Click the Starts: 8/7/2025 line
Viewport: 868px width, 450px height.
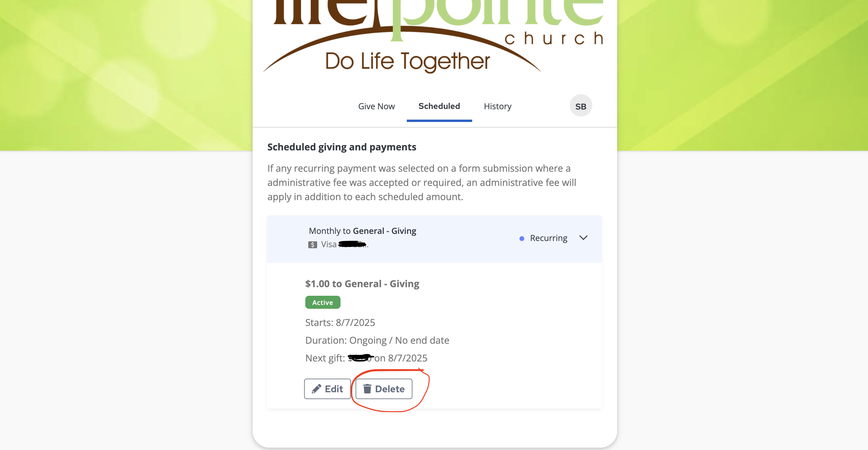tap(340, 323)
